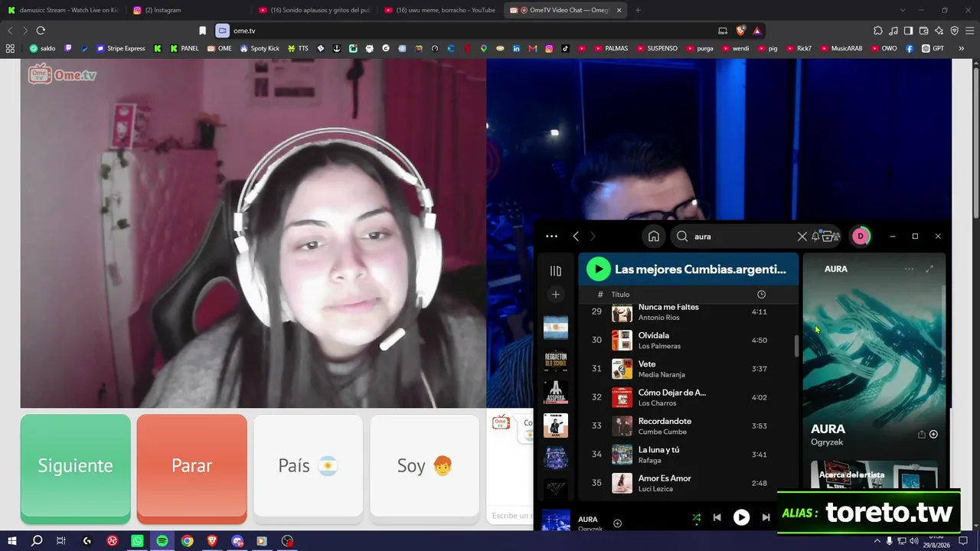
Task: Open the Spotify three-dot main menu
Action: 551,236
